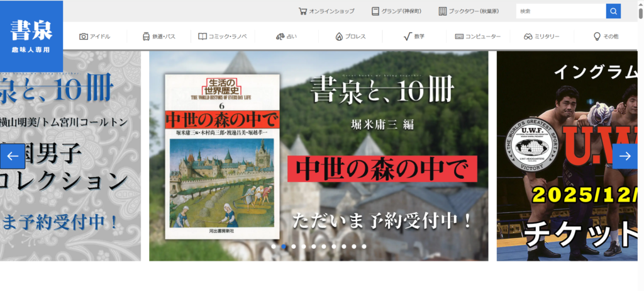Click into the 検索 search field
Image resolution: width=644 pixels, height=291 pixels.
[x=560, y=11]
